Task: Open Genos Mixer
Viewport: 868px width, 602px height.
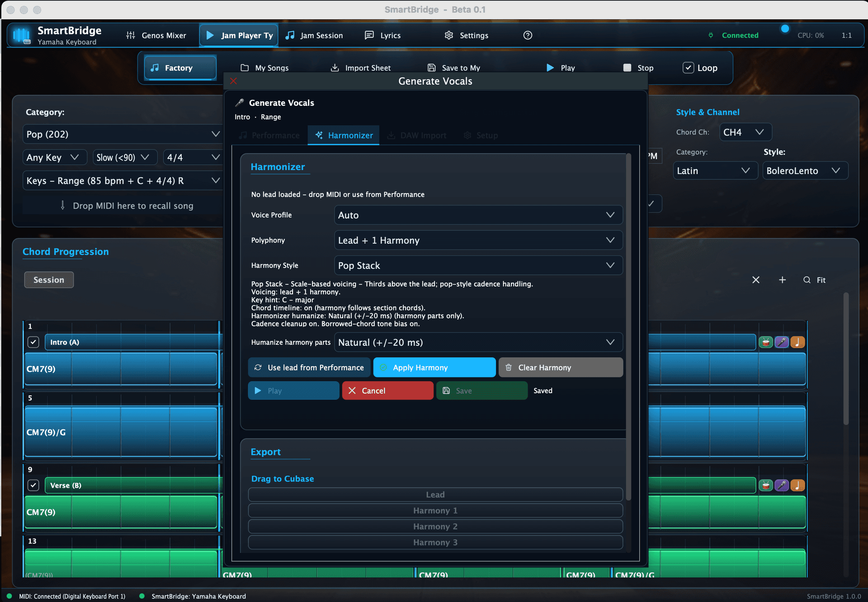Action: coord(156,35)
